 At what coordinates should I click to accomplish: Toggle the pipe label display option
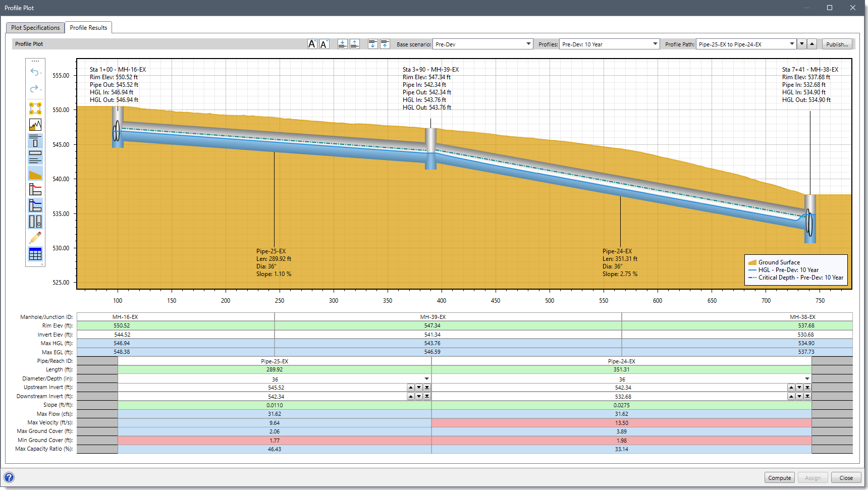[x=35, y=157]
